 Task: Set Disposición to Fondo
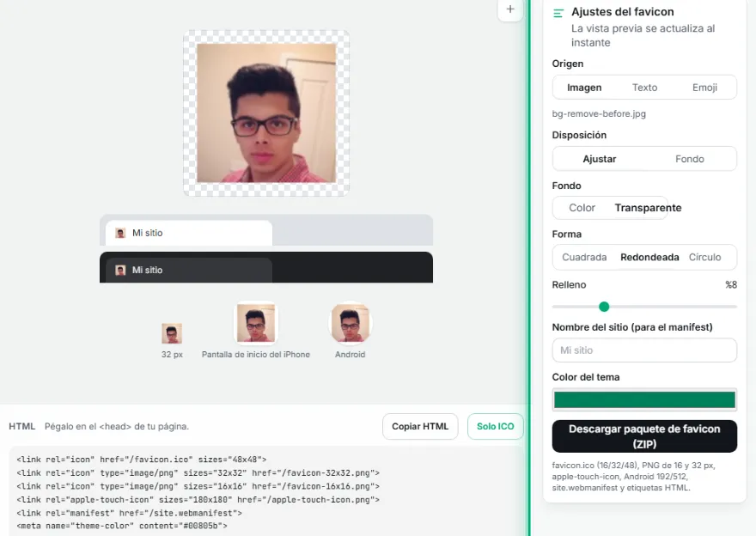point(690,159)
